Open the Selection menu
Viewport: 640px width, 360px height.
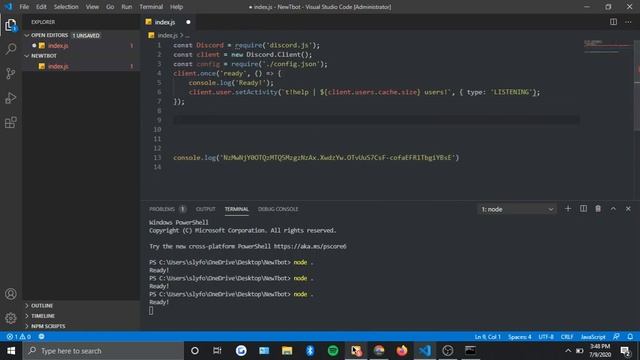click(x=66, y=7)
